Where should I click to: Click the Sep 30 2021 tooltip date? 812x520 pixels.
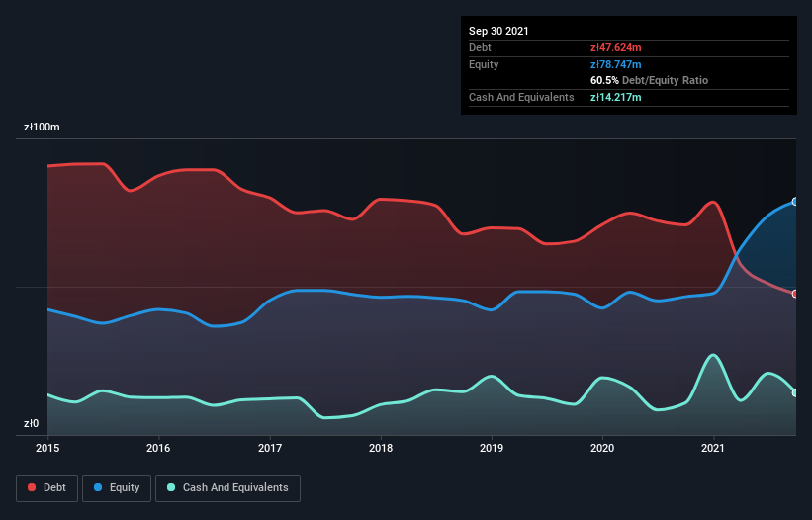498,31
